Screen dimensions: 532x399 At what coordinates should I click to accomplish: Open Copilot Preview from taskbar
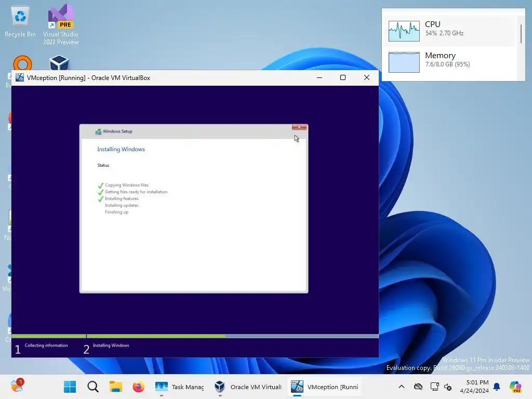(515, 387)
